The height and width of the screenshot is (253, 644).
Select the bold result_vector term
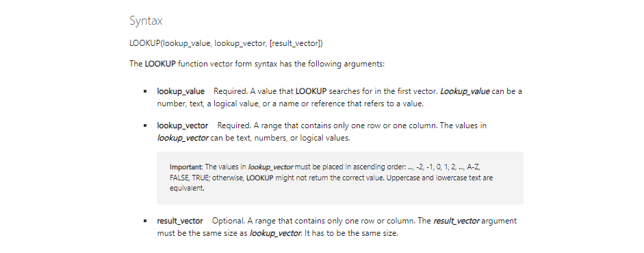[180, 221]
